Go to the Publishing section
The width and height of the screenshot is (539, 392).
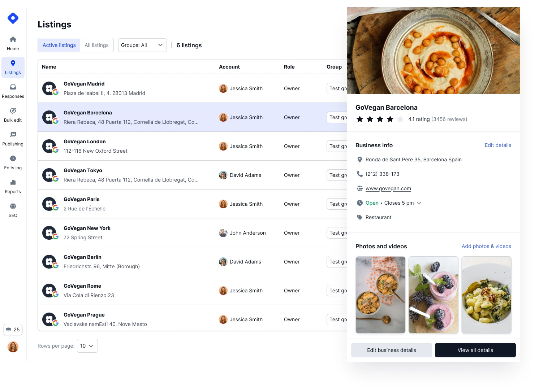tap(13, 138)
